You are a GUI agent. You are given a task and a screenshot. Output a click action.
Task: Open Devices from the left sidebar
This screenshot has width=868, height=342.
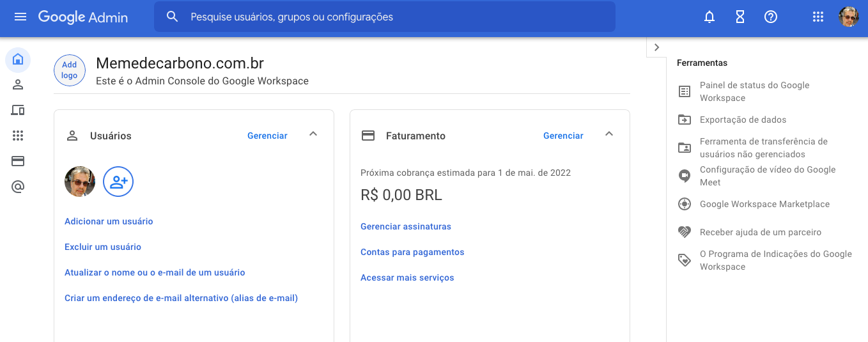click(18, 111)
